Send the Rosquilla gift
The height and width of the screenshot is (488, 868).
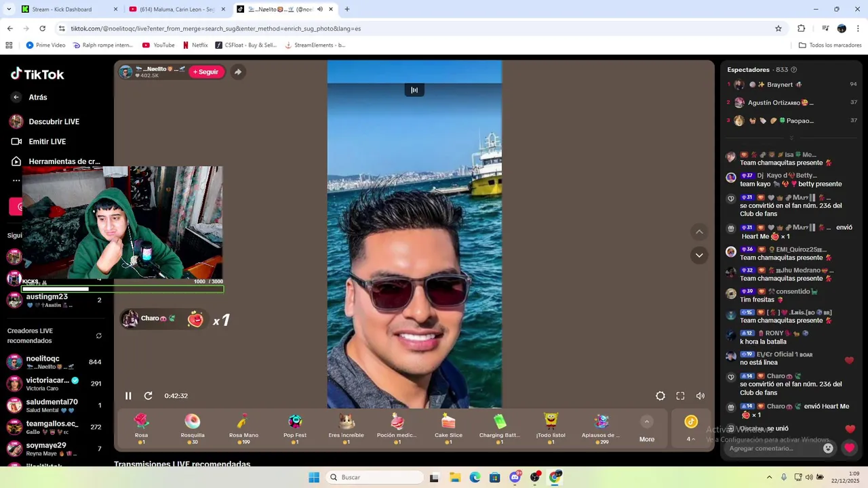(x=193, y=429)
